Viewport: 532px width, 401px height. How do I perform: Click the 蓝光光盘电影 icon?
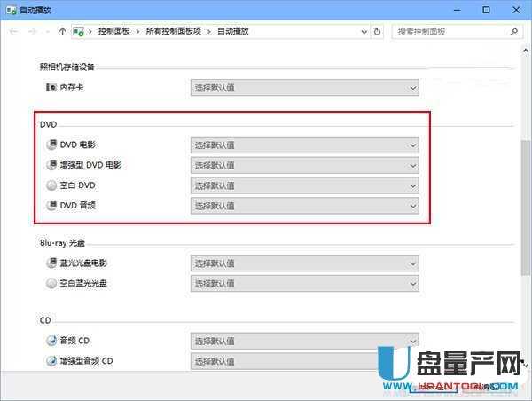tap(51, 263)
